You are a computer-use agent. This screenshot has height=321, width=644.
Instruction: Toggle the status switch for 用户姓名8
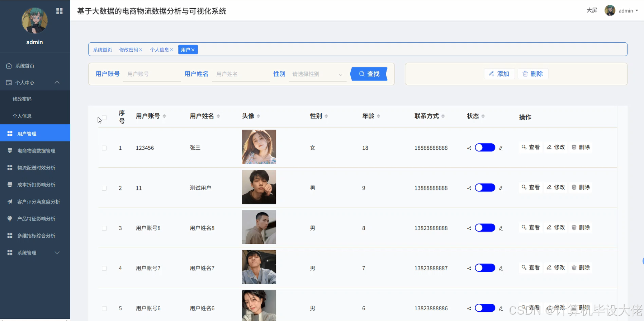pyautogui.click(x=485, y=228)
